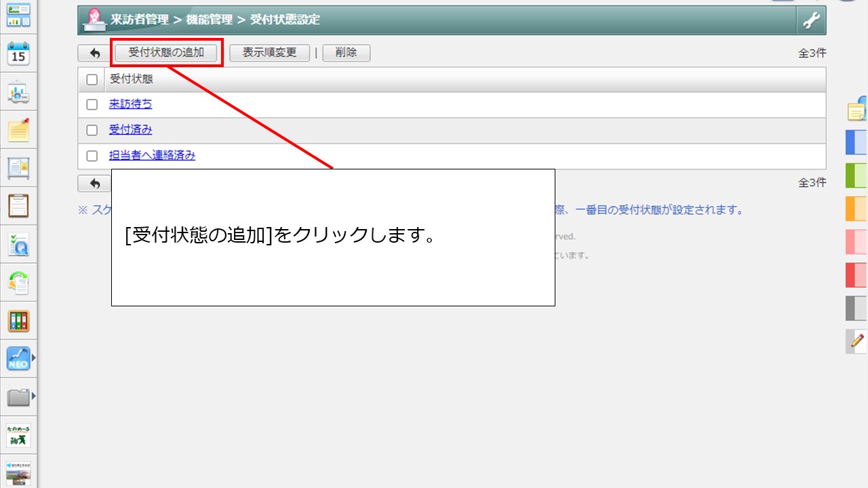Check the box next to 来訪待ち
Image resolution: width=868 pixels, height=488 pixels.
click(x=92, y=104)
